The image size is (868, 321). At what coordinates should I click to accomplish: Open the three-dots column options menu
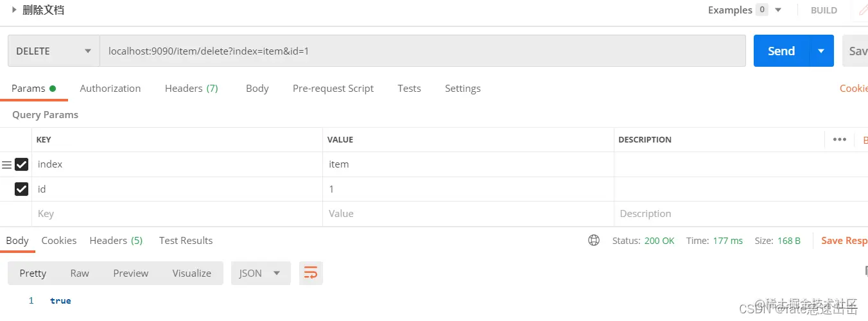[x=839, y=139]
